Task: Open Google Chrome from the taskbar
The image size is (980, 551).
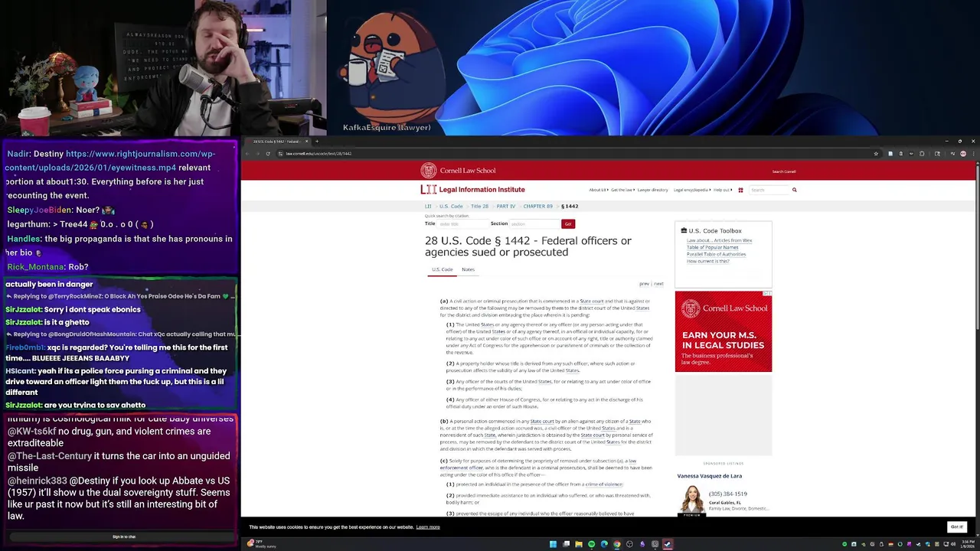Action: [616, 544]
